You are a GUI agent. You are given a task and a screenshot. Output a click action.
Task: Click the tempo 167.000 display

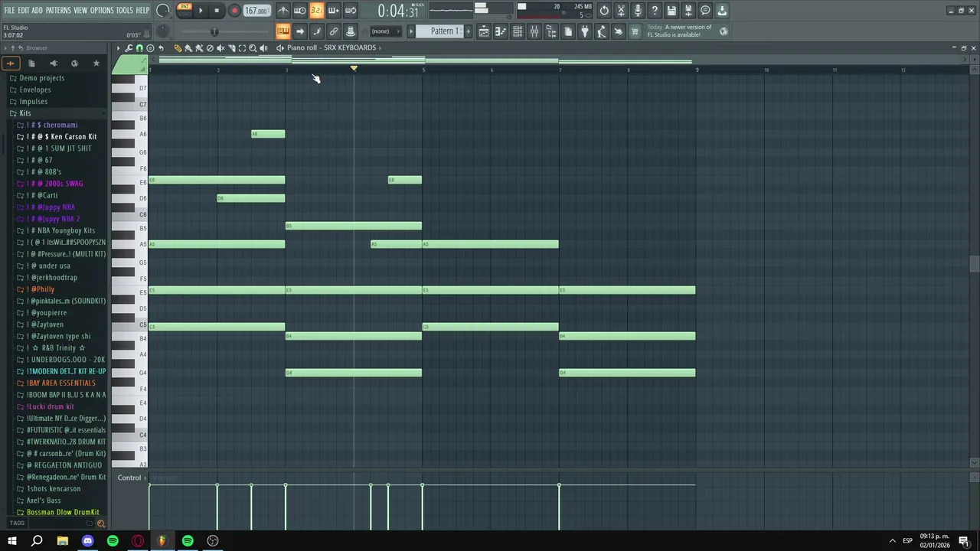256,11
